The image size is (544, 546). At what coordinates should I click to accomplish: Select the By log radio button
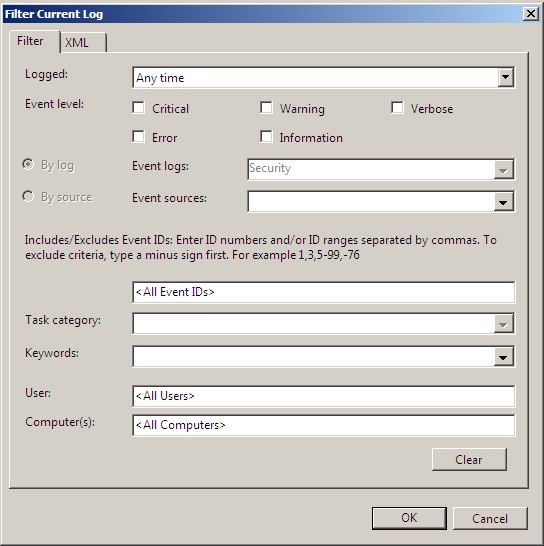(x=28, y=164)
